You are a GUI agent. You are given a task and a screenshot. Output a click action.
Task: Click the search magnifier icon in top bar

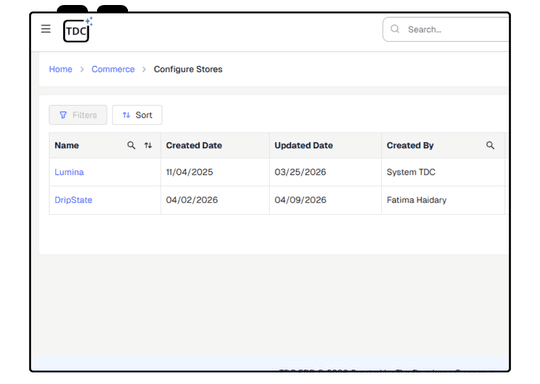pyautogui.click(x=395, y=29)
